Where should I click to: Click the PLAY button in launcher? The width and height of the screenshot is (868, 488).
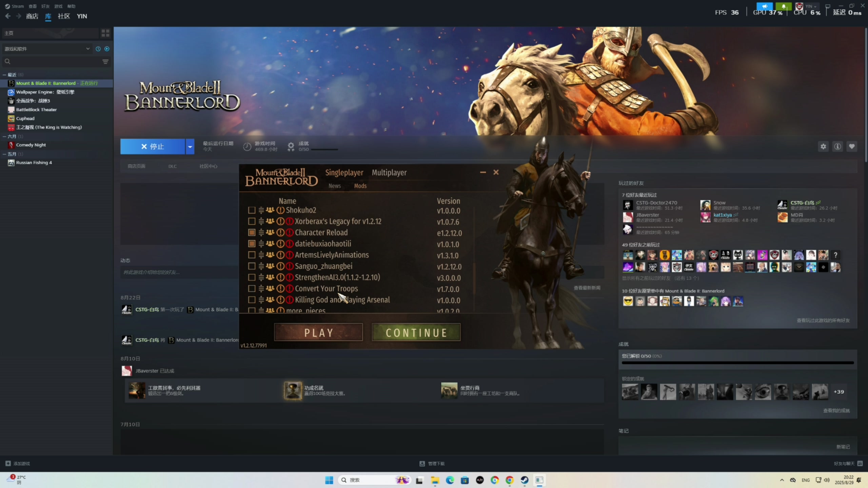[318, 332]
